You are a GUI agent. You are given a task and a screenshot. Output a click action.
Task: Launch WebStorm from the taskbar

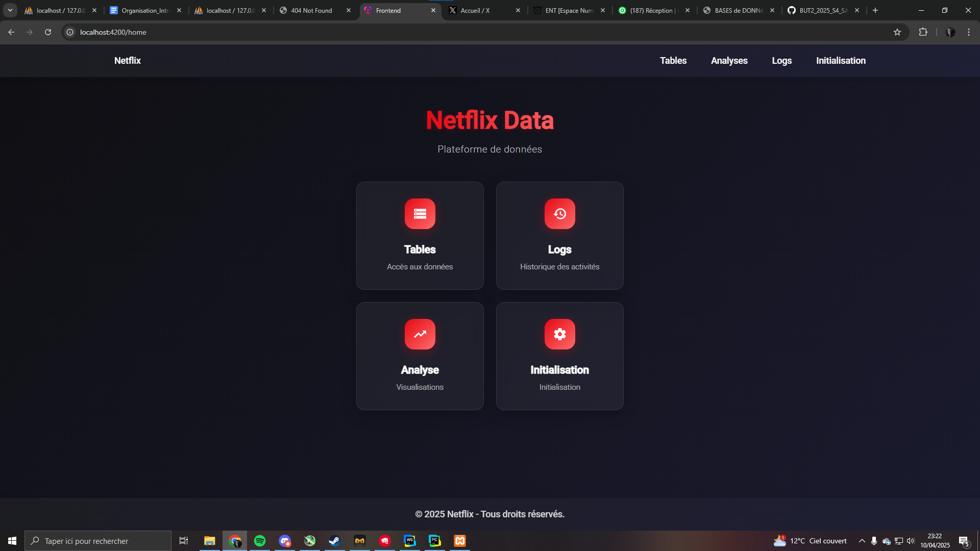(x=410, y=541)
